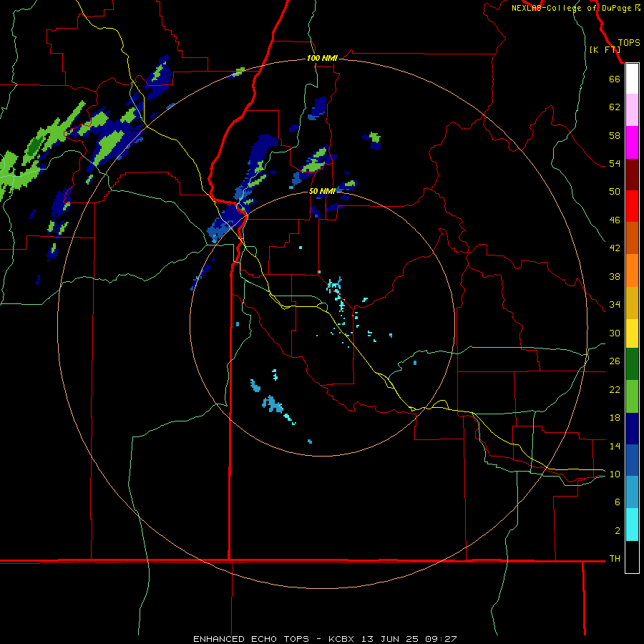
Task: Click the "18" legend value
Action: point(615,418)
